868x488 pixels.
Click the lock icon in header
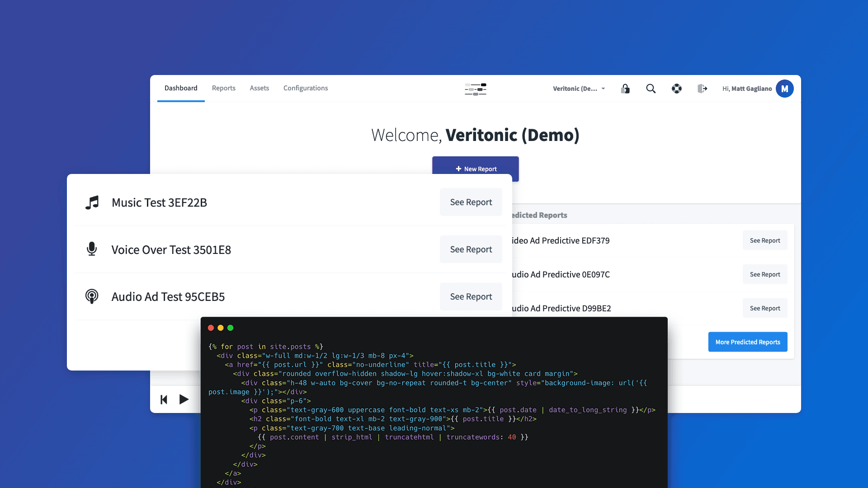pyautogui.click(x=625, y=89)
